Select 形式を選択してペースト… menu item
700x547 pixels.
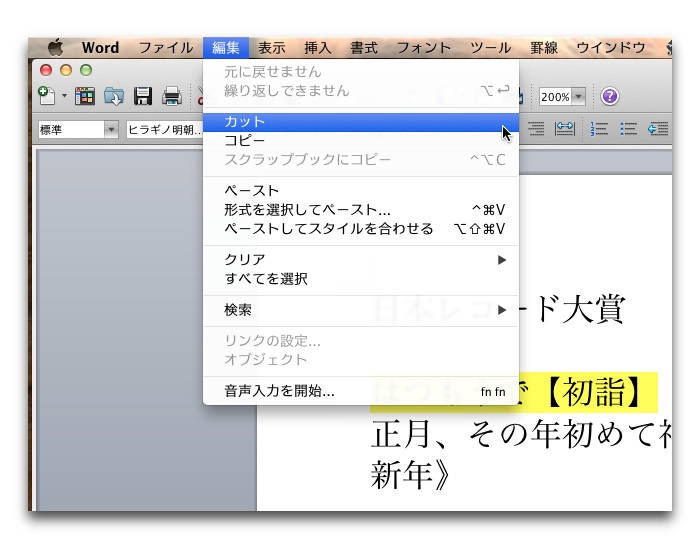(x=361, y=209)
